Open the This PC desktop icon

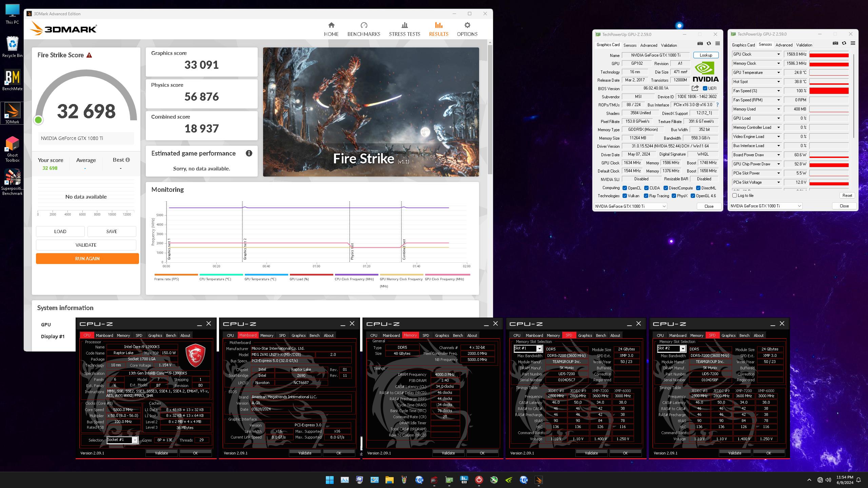coord(12,14)
